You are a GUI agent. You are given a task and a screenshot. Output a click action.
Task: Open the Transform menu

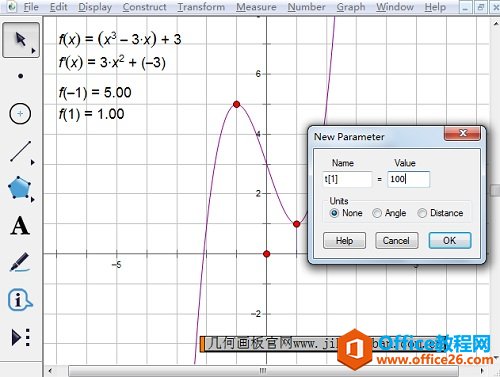point(201,7)
